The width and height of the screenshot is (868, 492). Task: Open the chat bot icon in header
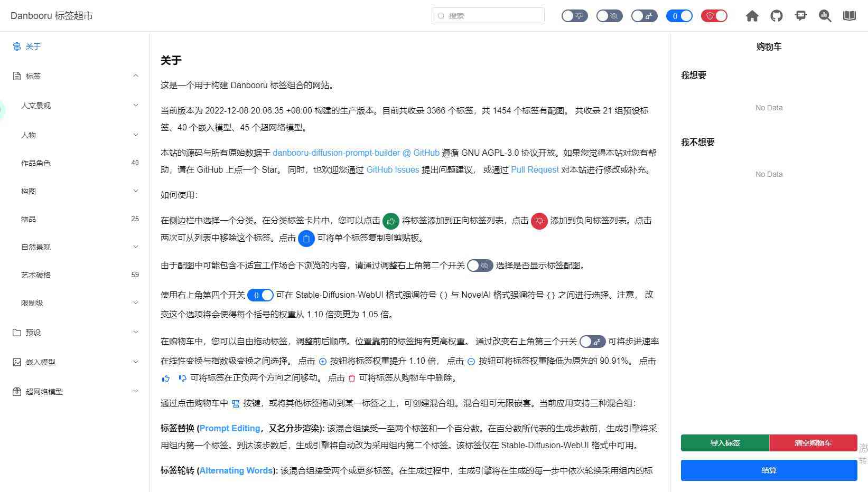pyautogui.click(x=801, y=16)
